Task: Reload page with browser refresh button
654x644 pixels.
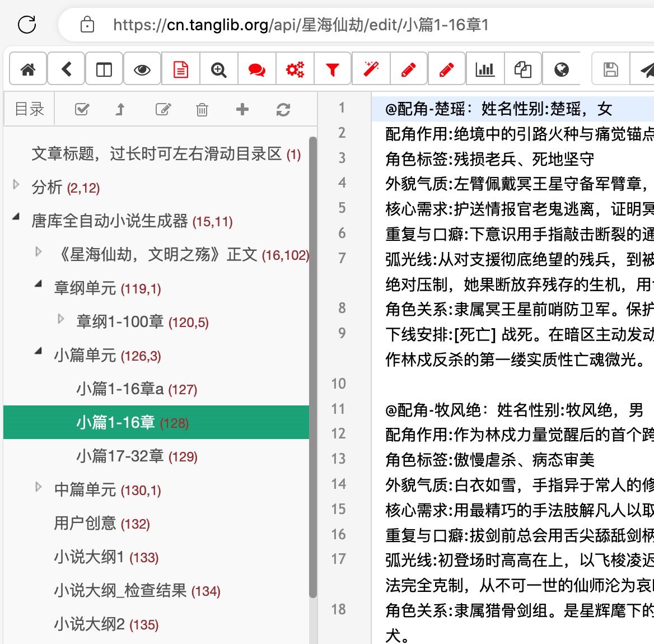Action: click(27, 25)
